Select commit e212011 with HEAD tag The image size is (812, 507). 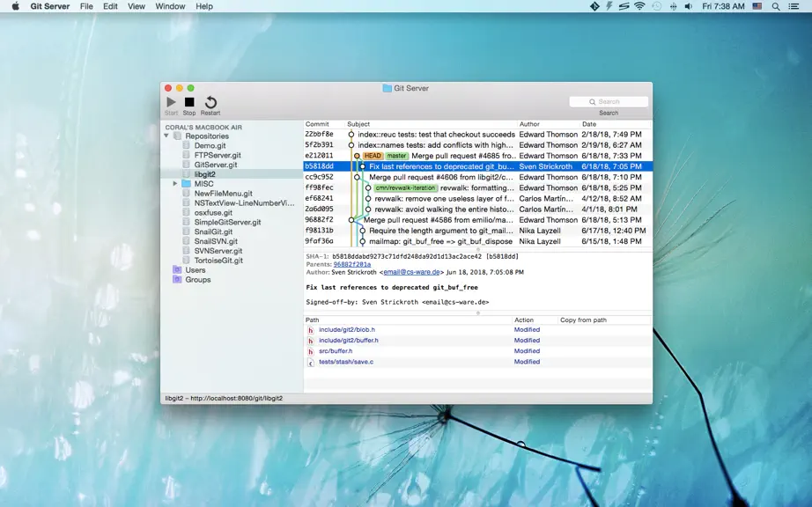tap(477, 156)
